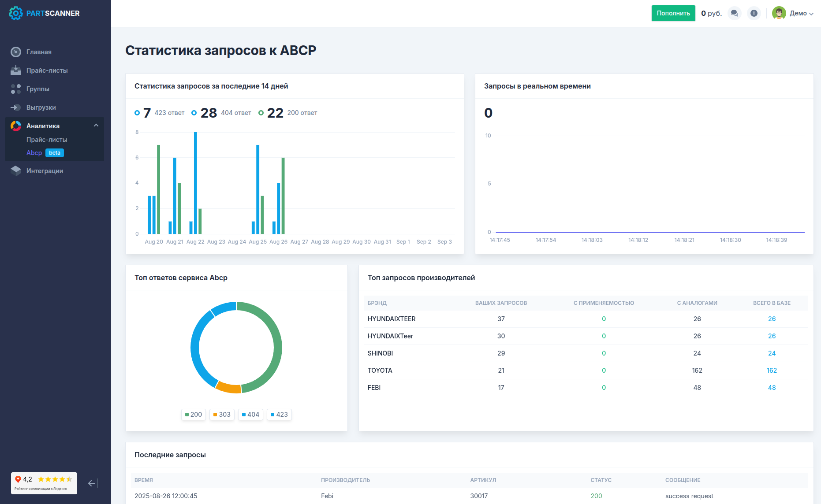Open the chat messages icon in header
Viewport: 821px width, 504px height.
tap(735, 13)
